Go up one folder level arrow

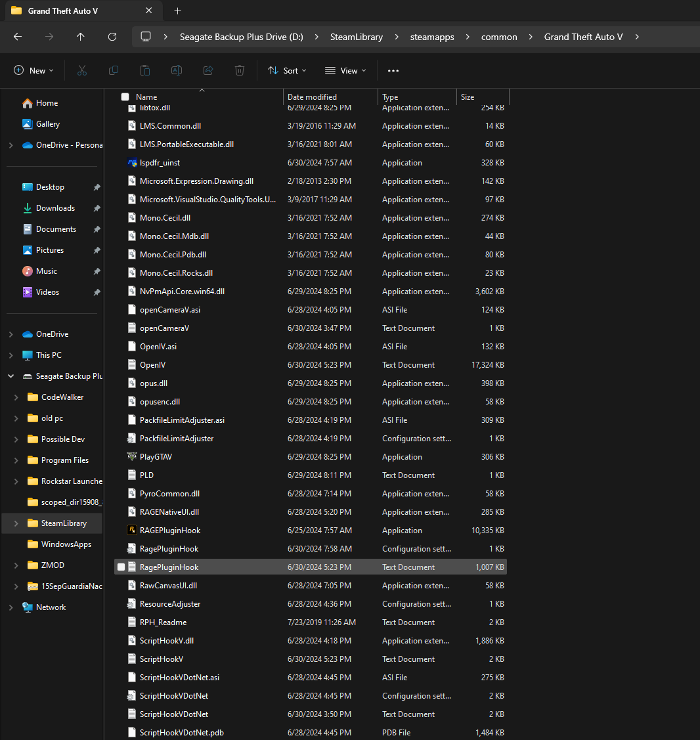click(81, 37)
